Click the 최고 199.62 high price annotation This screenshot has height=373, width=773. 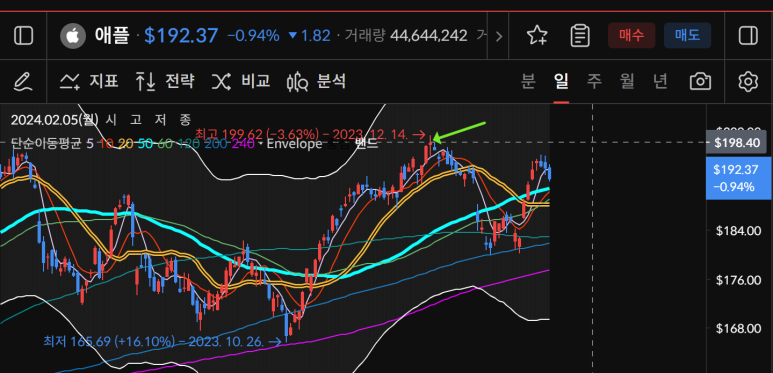[310, 134]
